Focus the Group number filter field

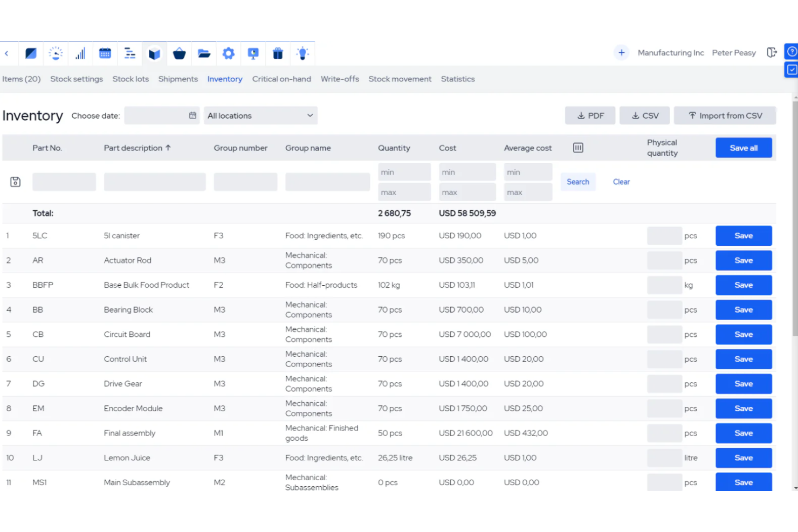pos(245,182)
